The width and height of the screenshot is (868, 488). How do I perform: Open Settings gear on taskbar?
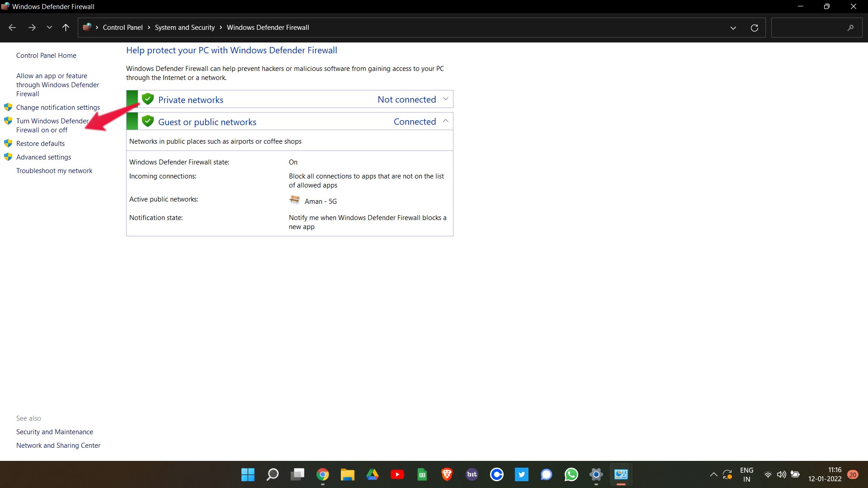(x=596, y=474)
